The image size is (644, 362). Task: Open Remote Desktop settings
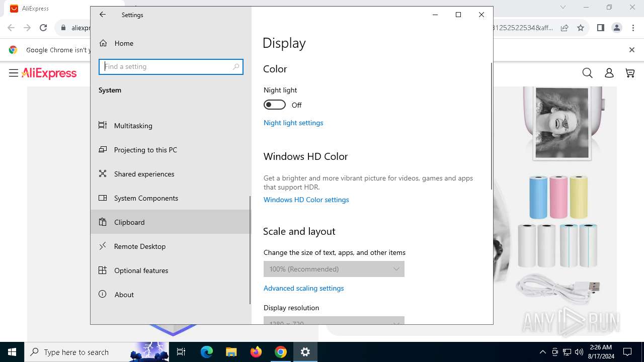click(x=171, y=246)
